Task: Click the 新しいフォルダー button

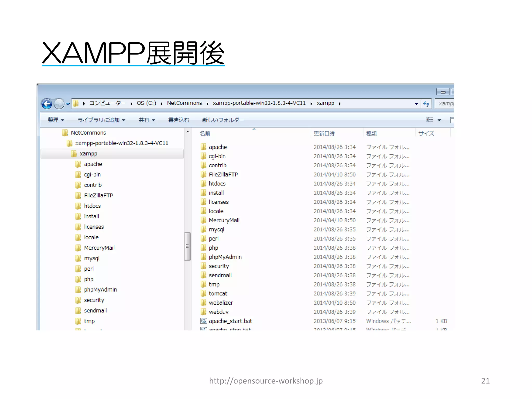Action: click(223, 120)
